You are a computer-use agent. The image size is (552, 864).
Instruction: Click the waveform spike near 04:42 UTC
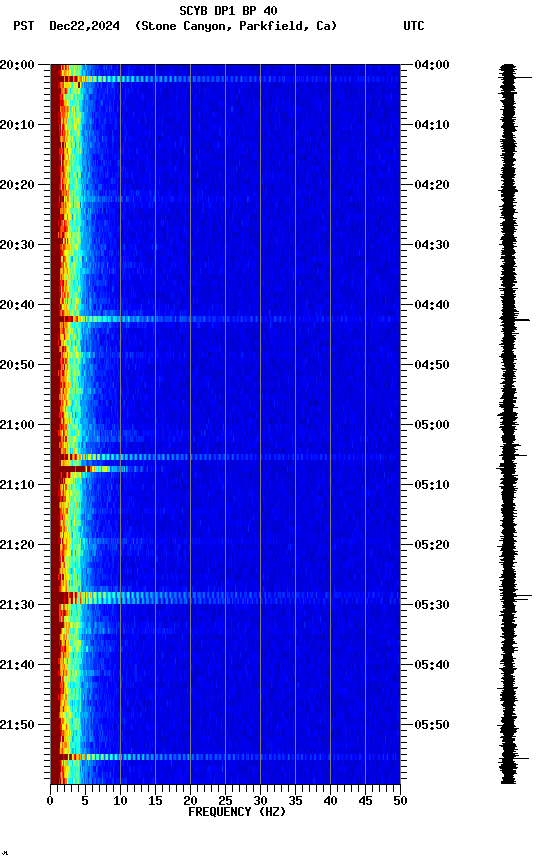(520, 320)
